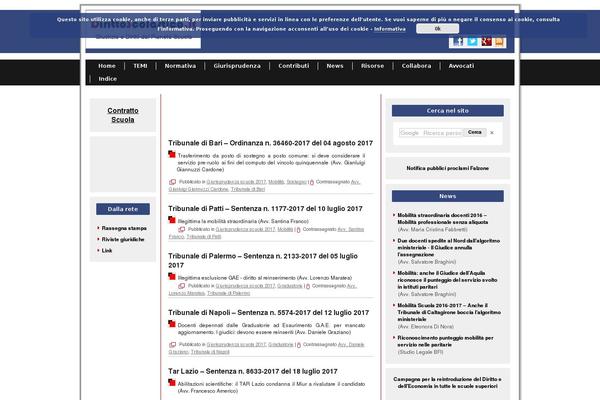Open Campagna per la reintroduzione del Diritto
Image resolution: width=600 pixels, height=400 pixels.
[447, 383]
